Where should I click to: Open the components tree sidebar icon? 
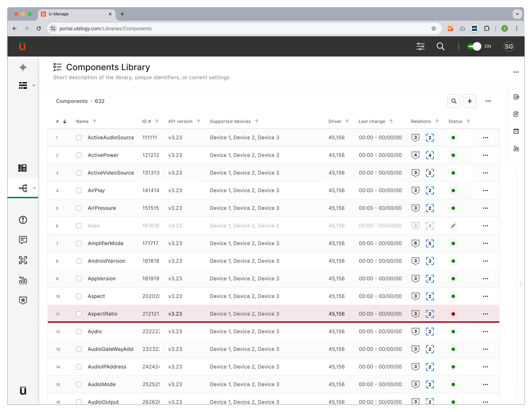coord(23,188)
